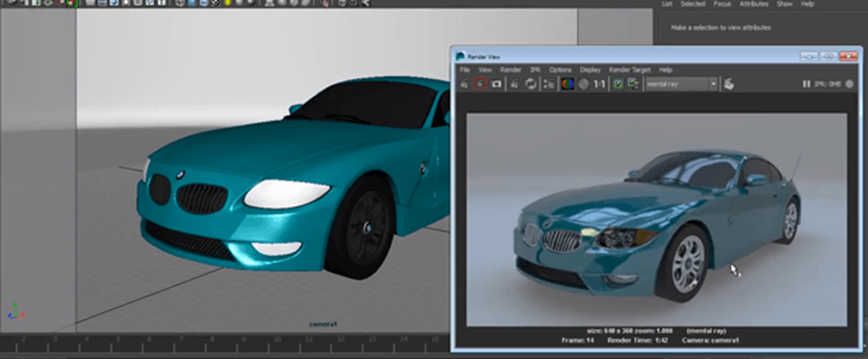The image size is (868, 359).
Task: Click the yellow light icon in viewport toolbar
Action: tap(227, 3)
